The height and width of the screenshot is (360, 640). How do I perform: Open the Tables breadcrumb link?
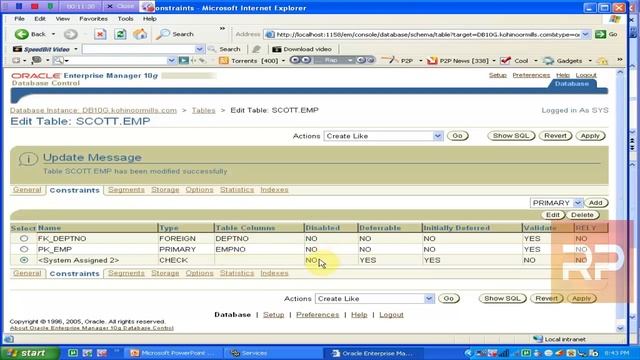203,110
